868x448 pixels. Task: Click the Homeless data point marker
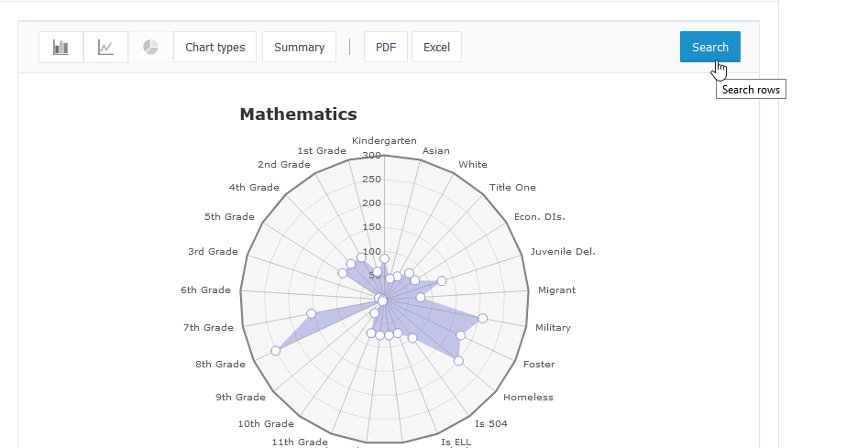pyautogui.click(x=458, y=361)
